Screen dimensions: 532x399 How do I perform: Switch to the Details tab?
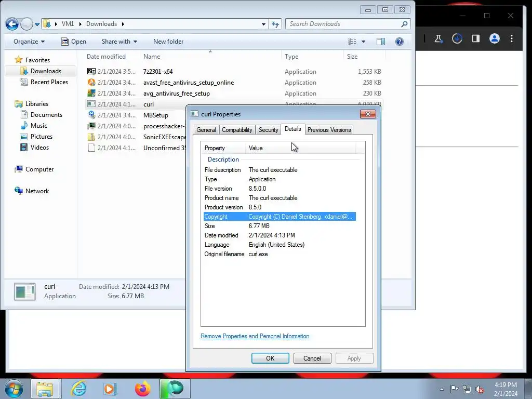click(x=293, y=129)
